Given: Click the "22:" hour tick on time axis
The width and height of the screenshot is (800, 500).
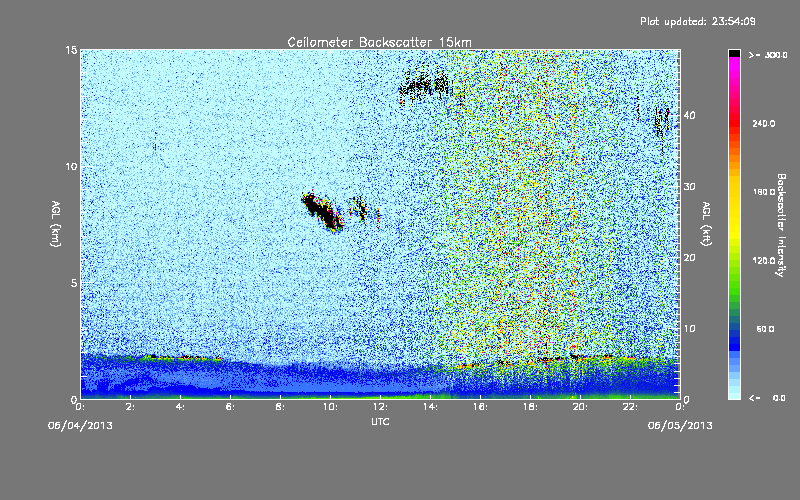Looking at the screenshot, I should click(630, 407).
